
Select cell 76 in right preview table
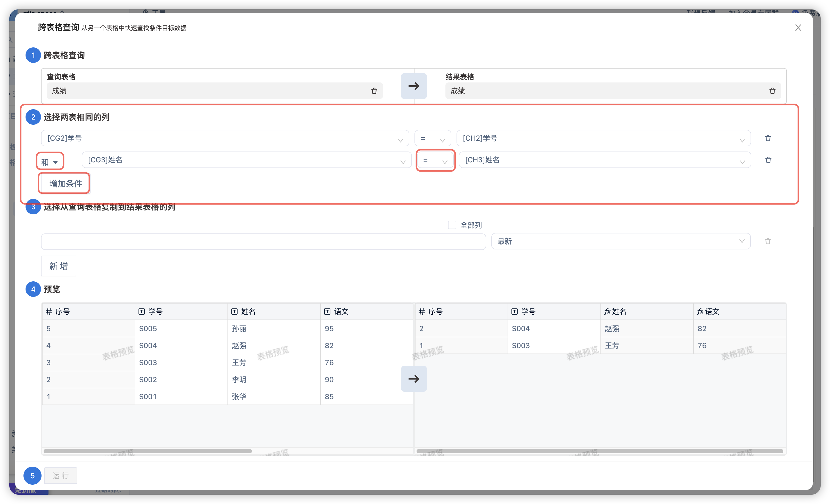click(740, 346)
